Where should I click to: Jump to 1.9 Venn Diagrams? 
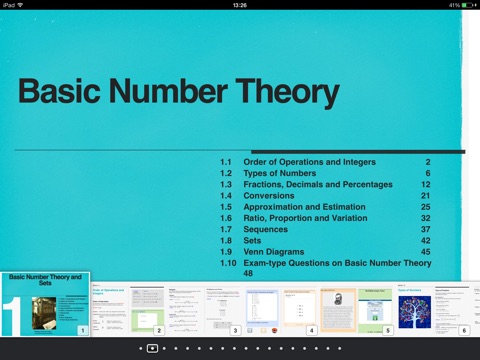point(325,252)
